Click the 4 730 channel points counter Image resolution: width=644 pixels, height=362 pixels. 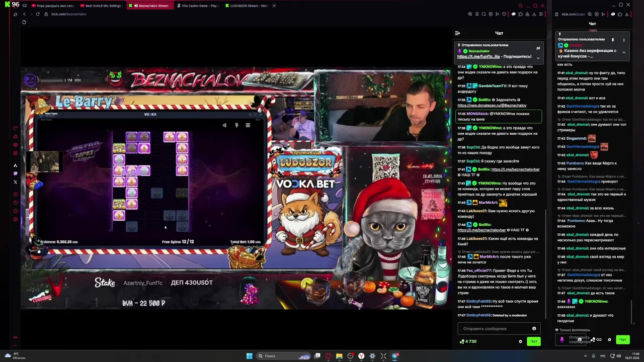point(468,341)
